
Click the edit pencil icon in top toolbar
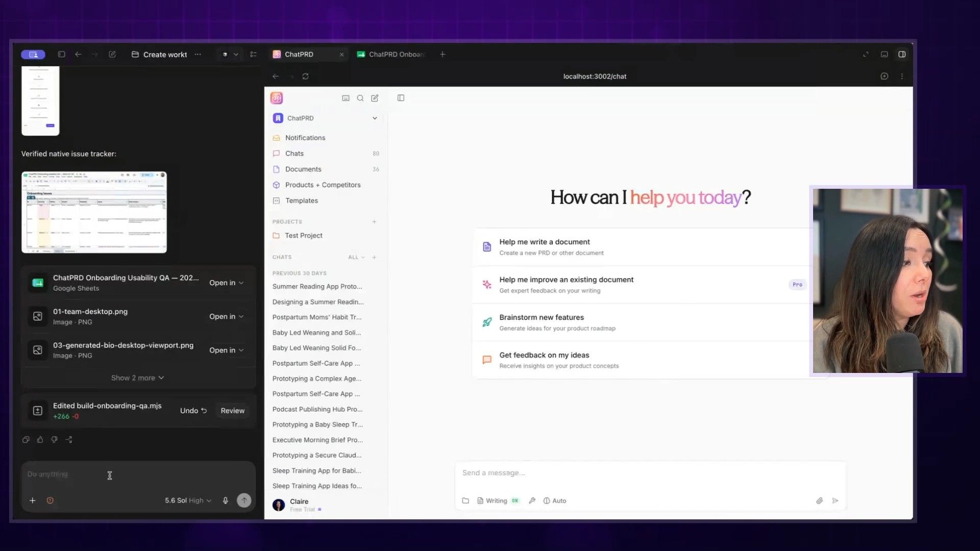(112, 54)
